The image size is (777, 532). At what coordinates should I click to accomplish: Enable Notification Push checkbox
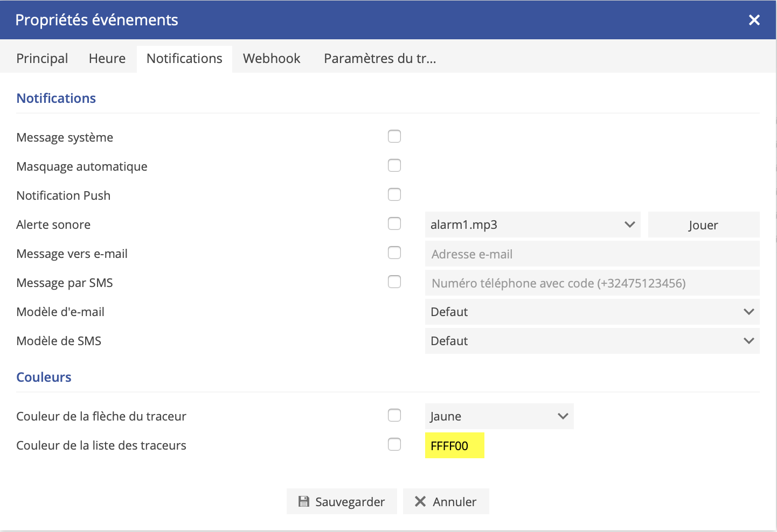pos(394,194)
